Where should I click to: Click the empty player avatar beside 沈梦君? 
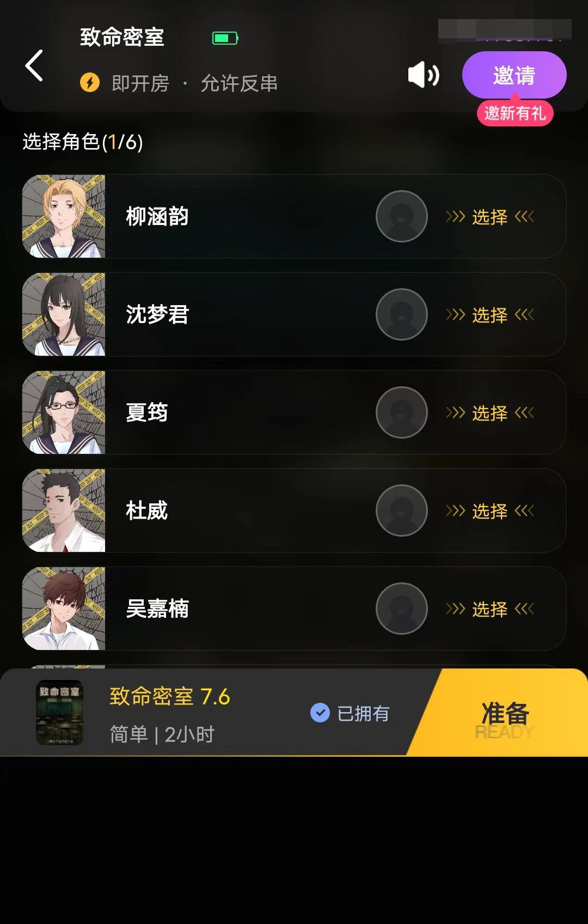point(402,314)
